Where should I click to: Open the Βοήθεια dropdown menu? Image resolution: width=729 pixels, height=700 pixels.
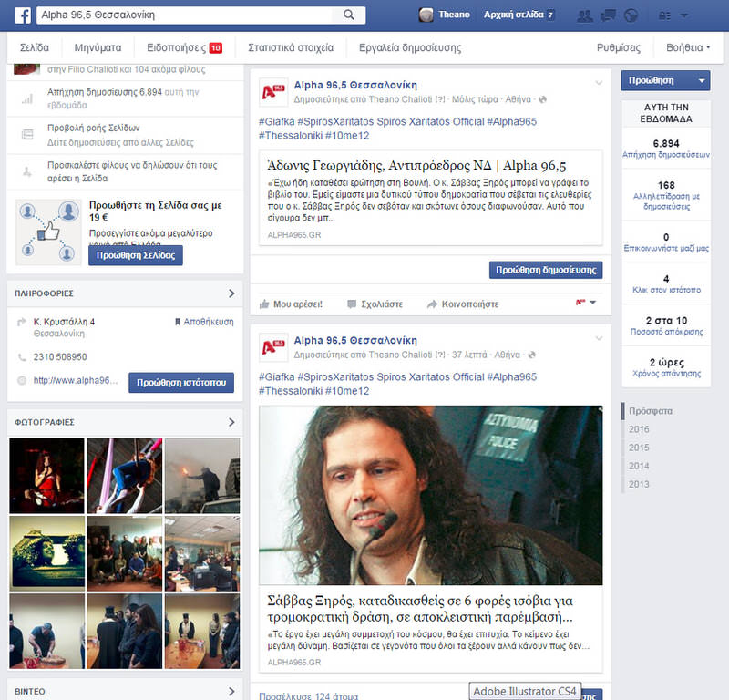pos(688,47)
